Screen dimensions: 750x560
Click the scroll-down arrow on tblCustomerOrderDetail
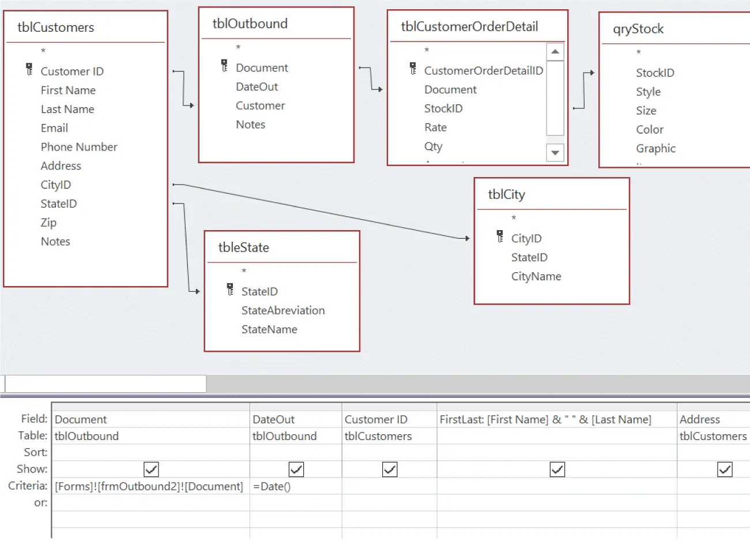click(x=555, y=153)
